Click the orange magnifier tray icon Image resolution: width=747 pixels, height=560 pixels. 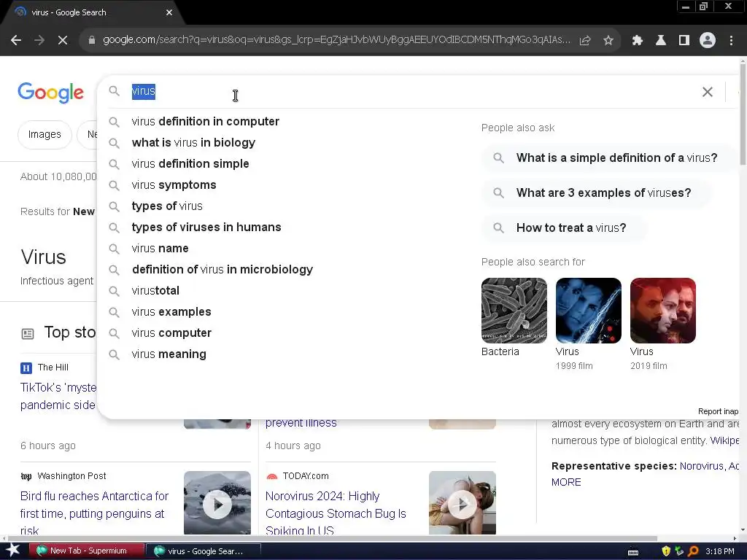(693, 551)
